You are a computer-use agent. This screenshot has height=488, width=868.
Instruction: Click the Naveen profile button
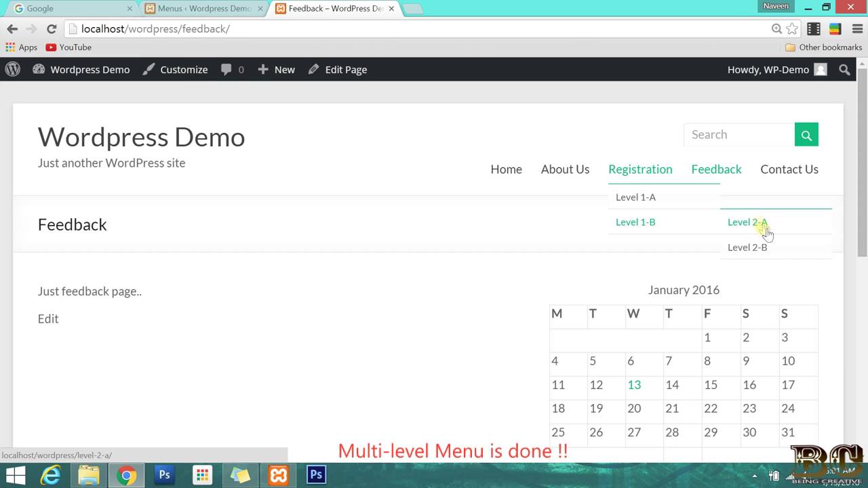coord(776,6)
